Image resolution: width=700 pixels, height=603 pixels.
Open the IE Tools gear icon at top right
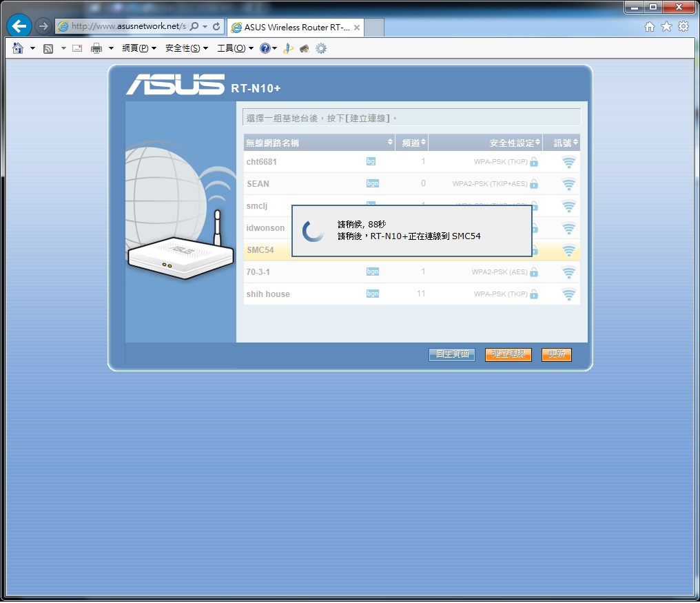coord(683,27)
